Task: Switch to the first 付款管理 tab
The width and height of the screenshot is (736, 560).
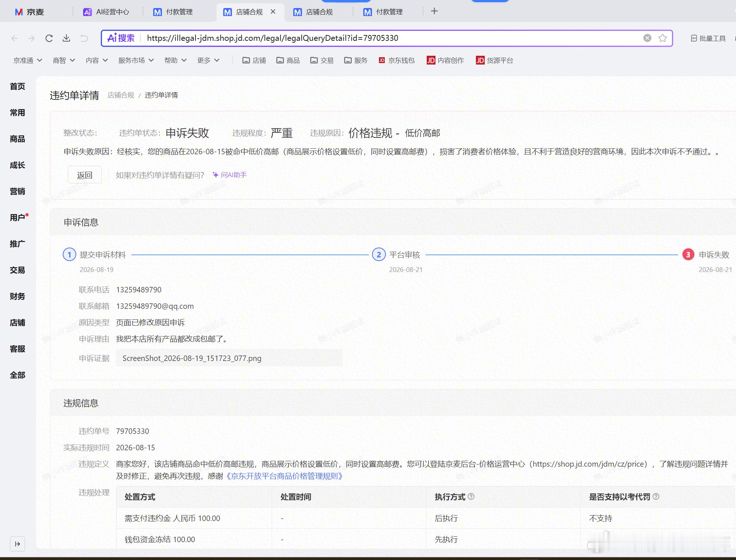Action: point(173,12)
